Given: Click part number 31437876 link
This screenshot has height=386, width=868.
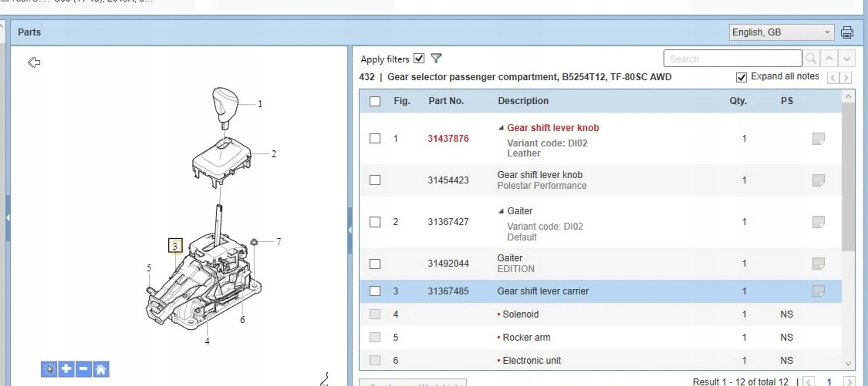Looking at the screenshot, I should 448,139.
